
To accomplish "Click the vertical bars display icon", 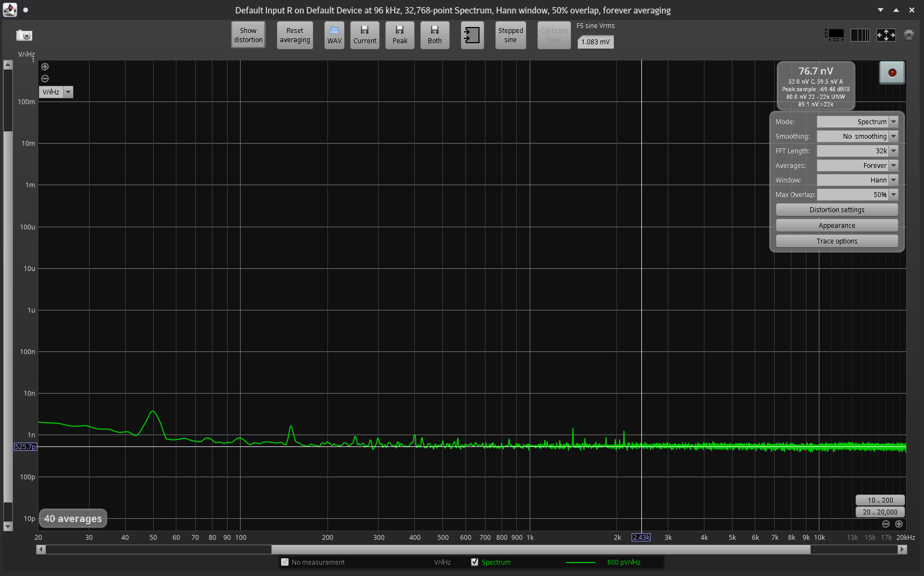I will (x=860, y=35).
